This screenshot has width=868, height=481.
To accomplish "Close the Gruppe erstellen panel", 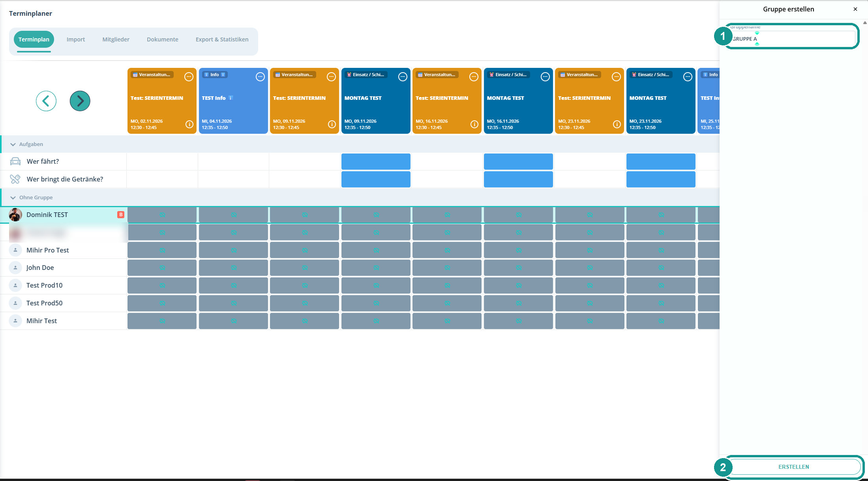I will pos(855,9).
